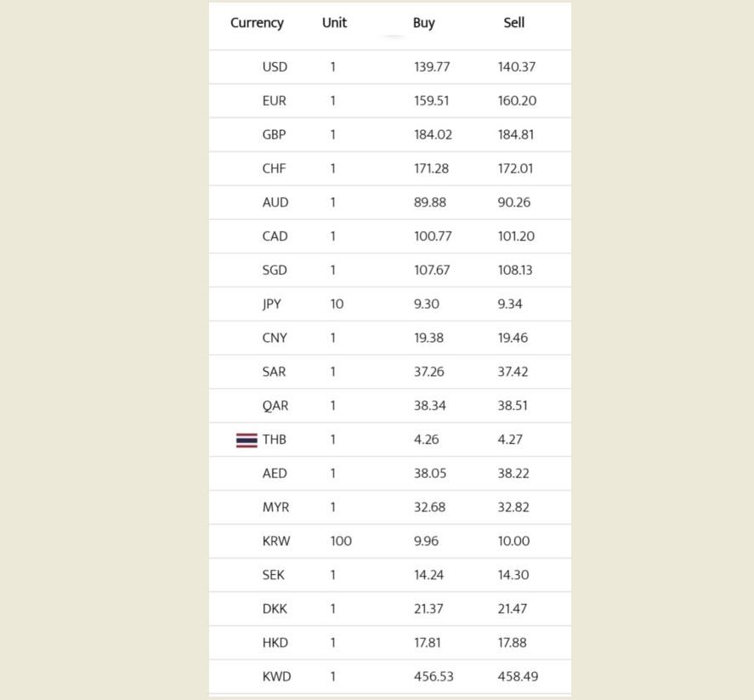754x700 pixels.
Task: Click the Unit column header
Action: (334, 23)
